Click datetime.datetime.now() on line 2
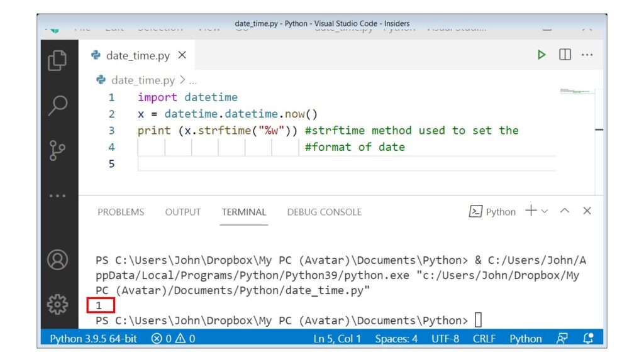The image size is (644, 362). click(x=241, y=114)
